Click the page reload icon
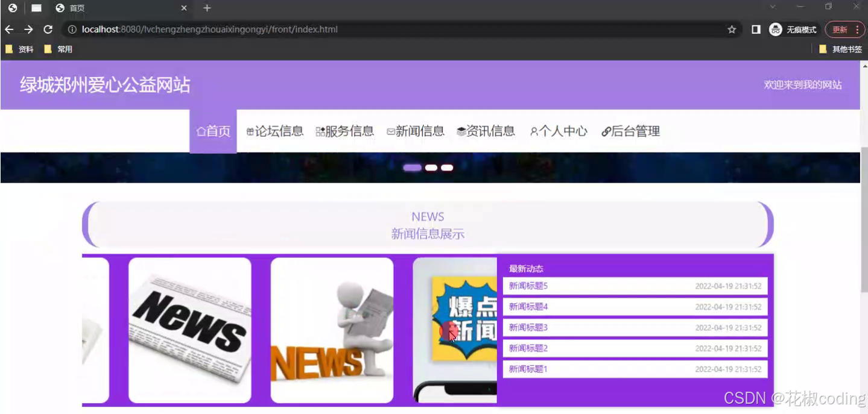Image resolution: width=868 pixels, height=414 pixels. [48, 29]
